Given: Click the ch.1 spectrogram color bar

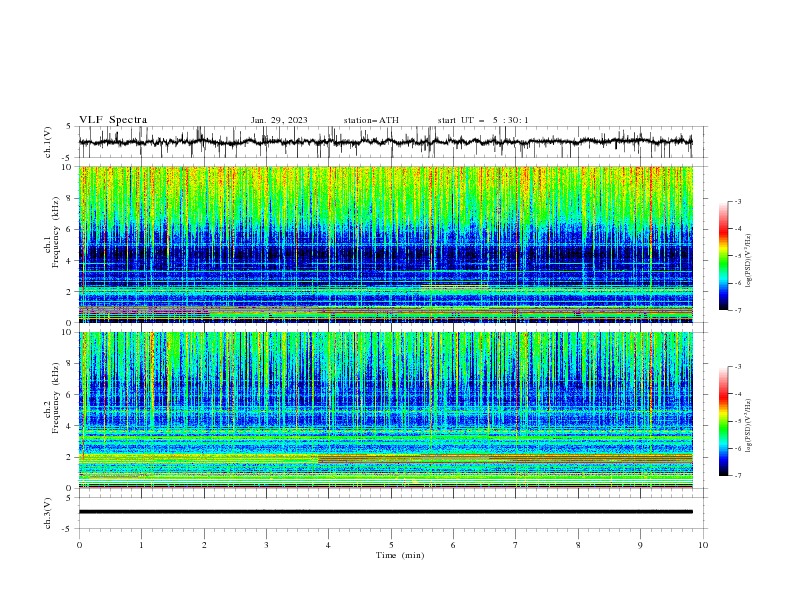Looking at the screenshot, I should (x=723, y=256).
